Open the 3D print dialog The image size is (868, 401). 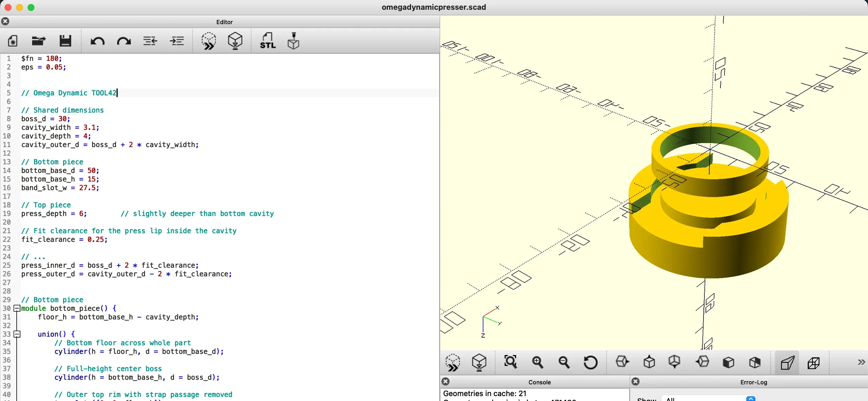pyautogui.click(x=293, y=41)
